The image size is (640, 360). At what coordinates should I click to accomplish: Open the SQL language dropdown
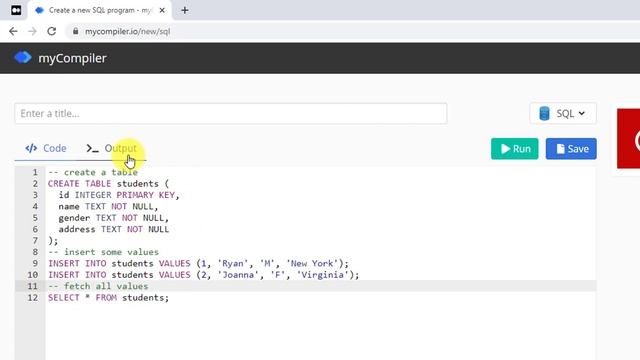563,113
